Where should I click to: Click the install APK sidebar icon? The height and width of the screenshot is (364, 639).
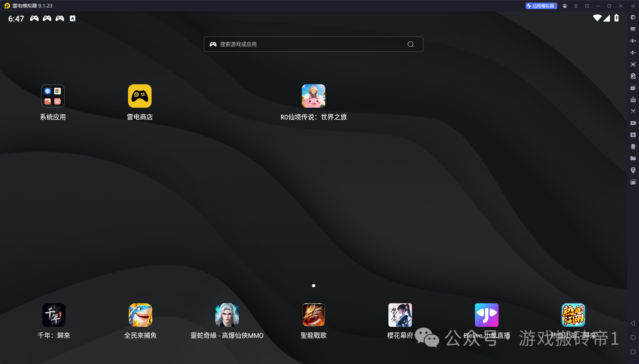633,100
